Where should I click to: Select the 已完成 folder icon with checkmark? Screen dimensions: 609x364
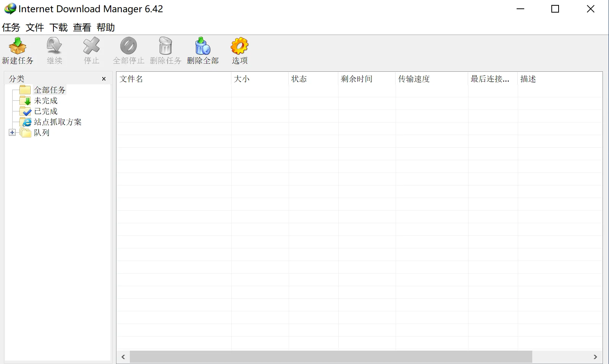coord(25,111)
